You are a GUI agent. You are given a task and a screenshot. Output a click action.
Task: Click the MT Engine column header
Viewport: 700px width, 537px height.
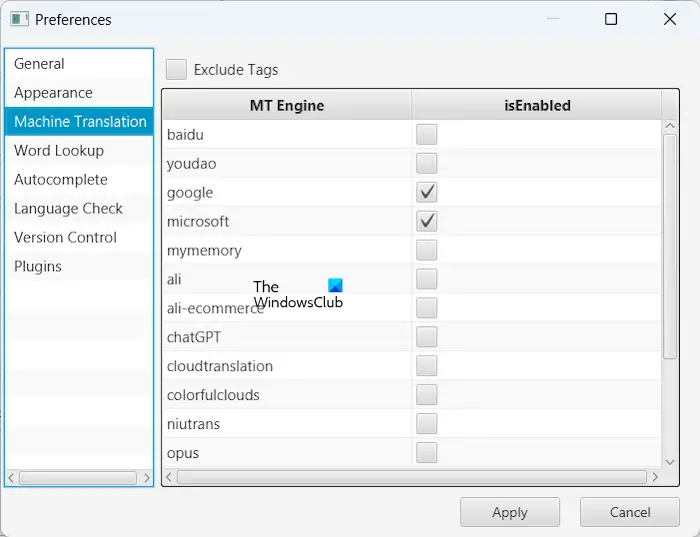click(287, 105)
